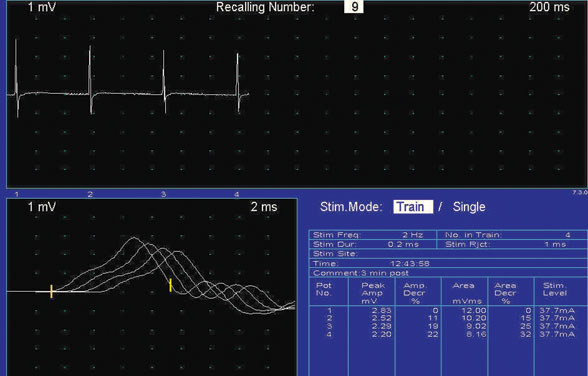Click the Area Decr % column header
588x376 pixels.
click(505, 293)
